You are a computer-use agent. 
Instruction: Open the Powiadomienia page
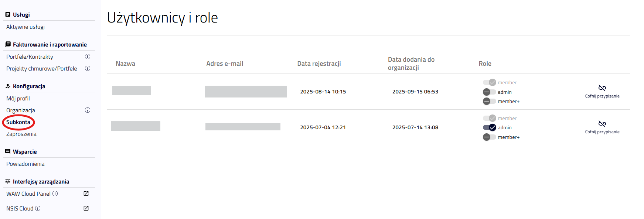pyautogui.click(x=25, y=164)
